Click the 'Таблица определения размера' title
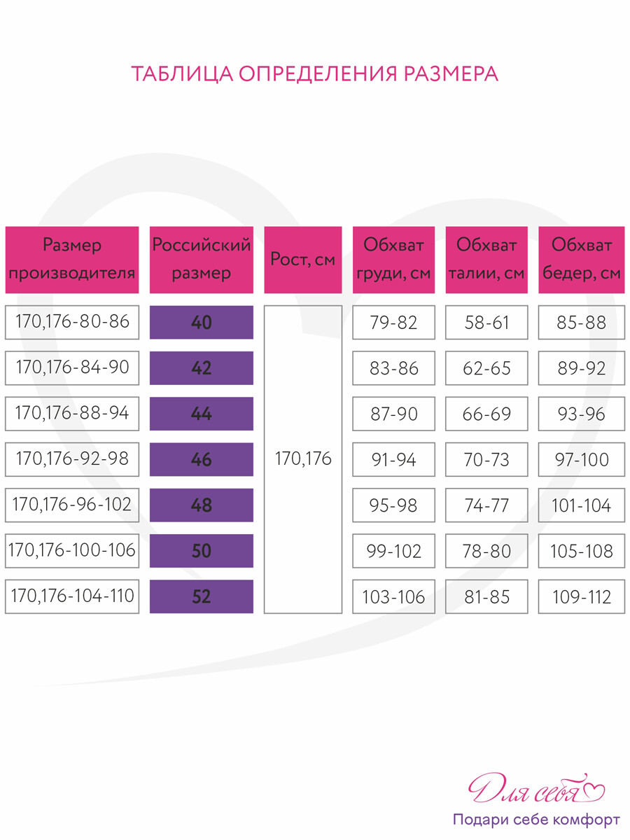 [x=315, y=74]
